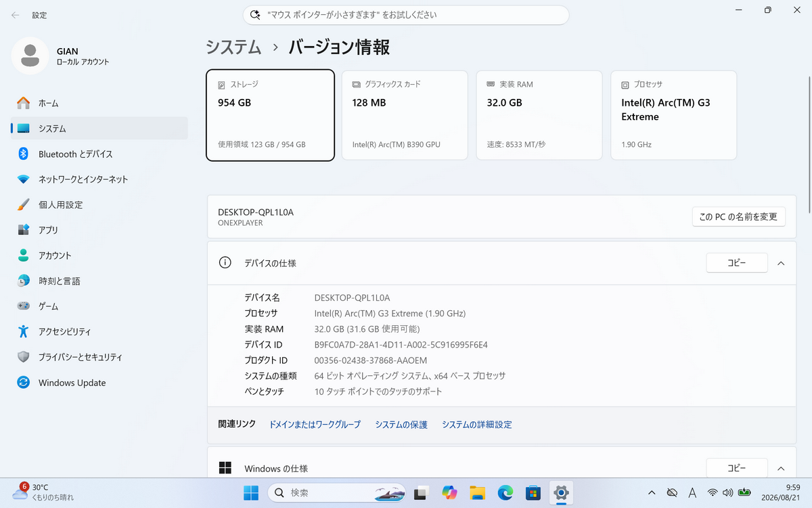Image resolution: width=812 pixels, height=508 pixels.
Task: Click the battery tray icon
Action: click(745, 492)
